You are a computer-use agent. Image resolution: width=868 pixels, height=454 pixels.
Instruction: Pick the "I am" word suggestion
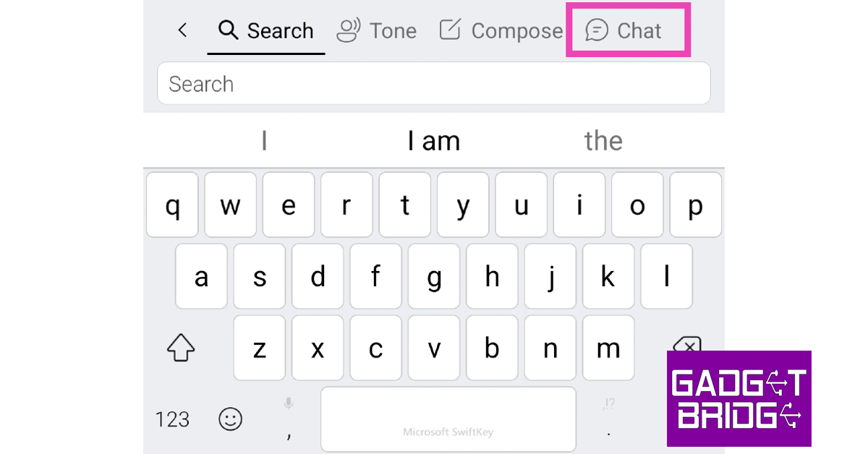[x=433, y=141]
